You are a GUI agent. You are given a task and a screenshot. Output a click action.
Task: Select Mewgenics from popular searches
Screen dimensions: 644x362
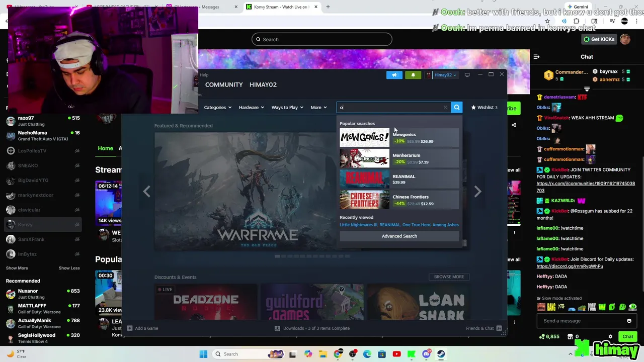click(x=399, y=138)
